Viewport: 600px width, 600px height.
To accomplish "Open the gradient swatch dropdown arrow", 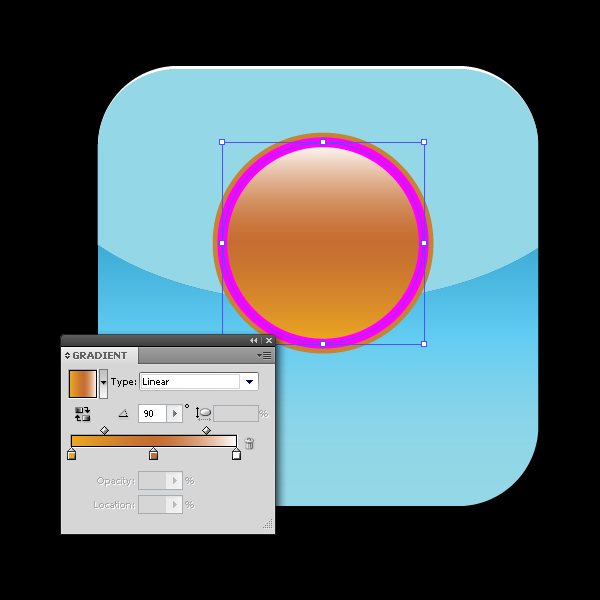I will [103, 383].
